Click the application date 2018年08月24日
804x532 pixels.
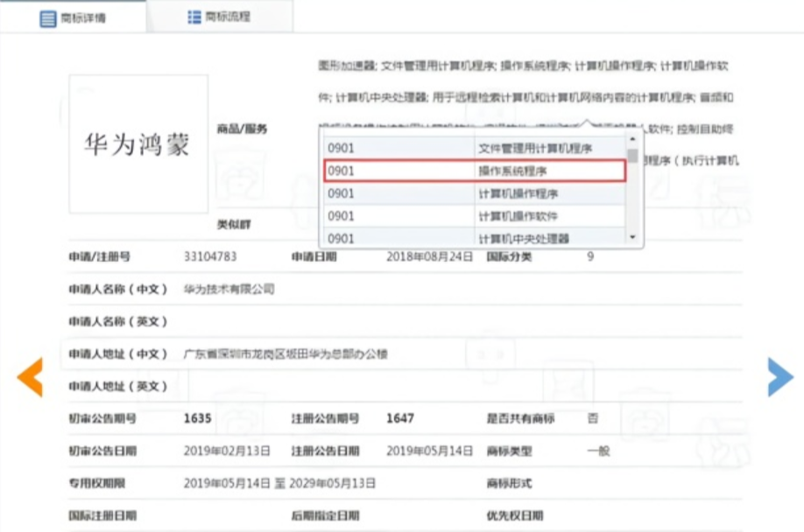coord(430,256)
